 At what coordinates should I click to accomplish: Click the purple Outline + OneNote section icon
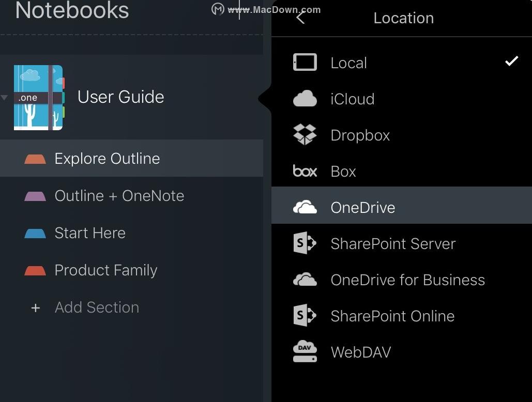(x=35, y=196)
